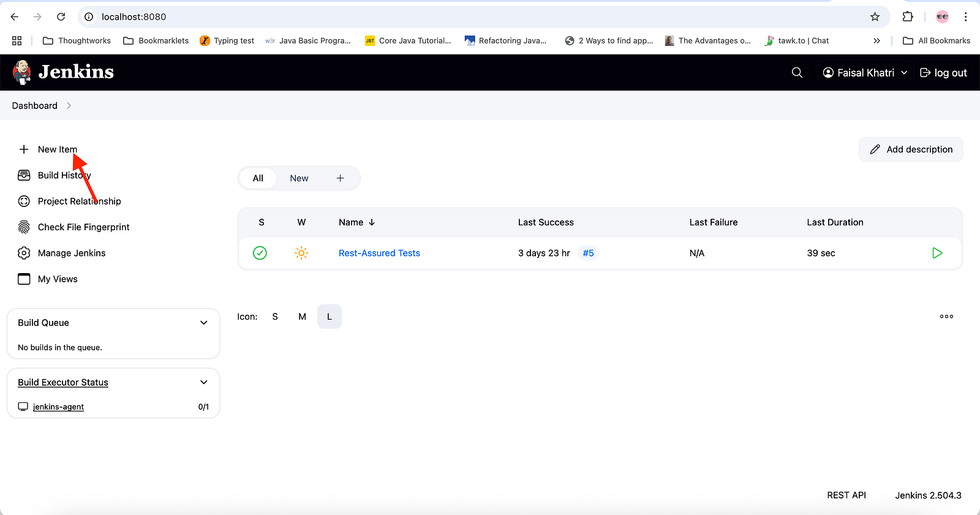This screenshot has width=980, height=515.
Task: Open the apps grid in bookmarks bar
Action: click(x=17, y=40)
